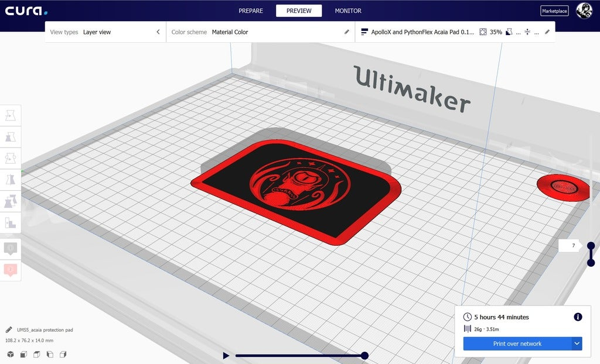Open the print time info icon

click(x=578, y=317)
